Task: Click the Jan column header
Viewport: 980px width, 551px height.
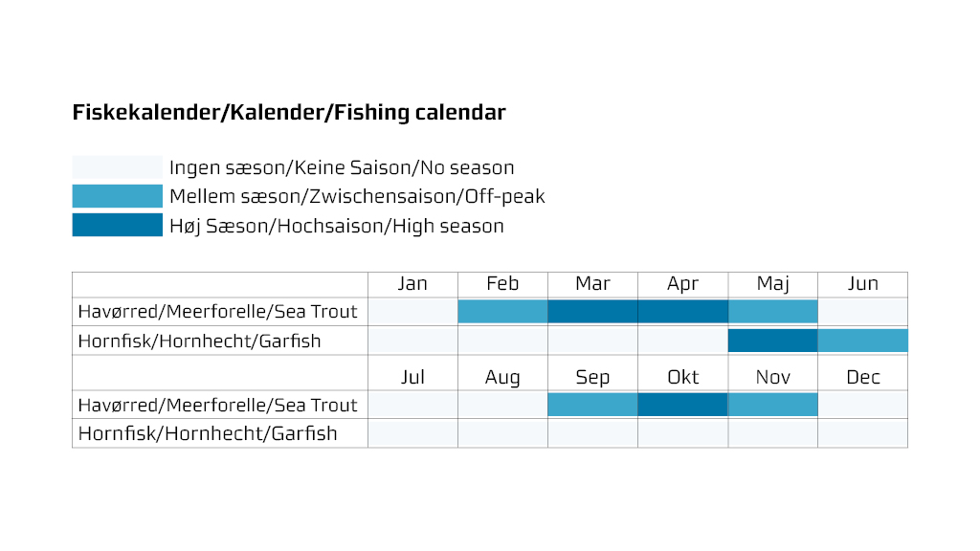Action: tap(413, 283)
